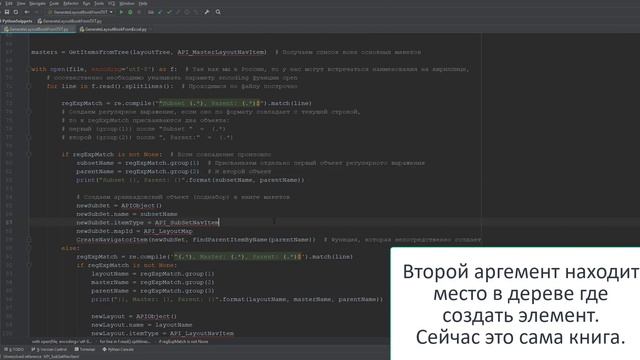
Task: Open the Tools menu
Action: [x=99, y=3]
